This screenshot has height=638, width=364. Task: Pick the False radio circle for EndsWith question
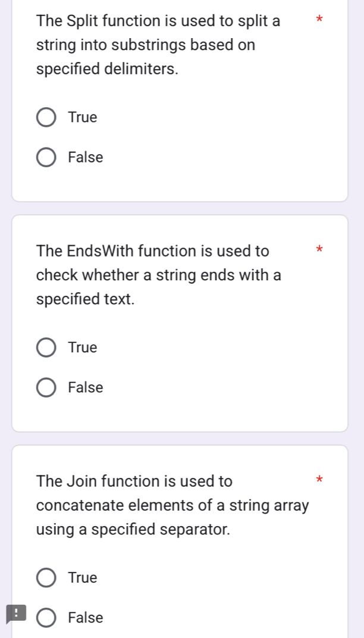pos(47,388)
